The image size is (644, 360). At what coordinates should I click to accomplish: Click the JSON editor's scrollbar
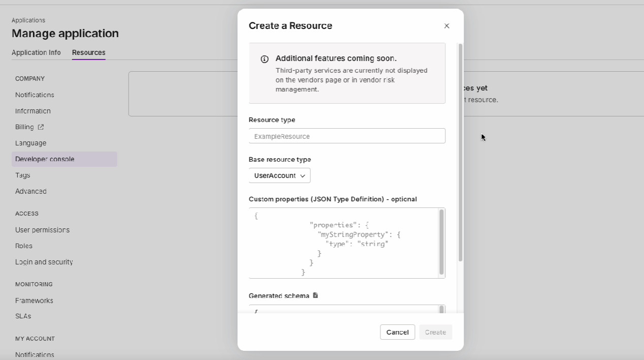pyautogui.click(x=441, y=242)
